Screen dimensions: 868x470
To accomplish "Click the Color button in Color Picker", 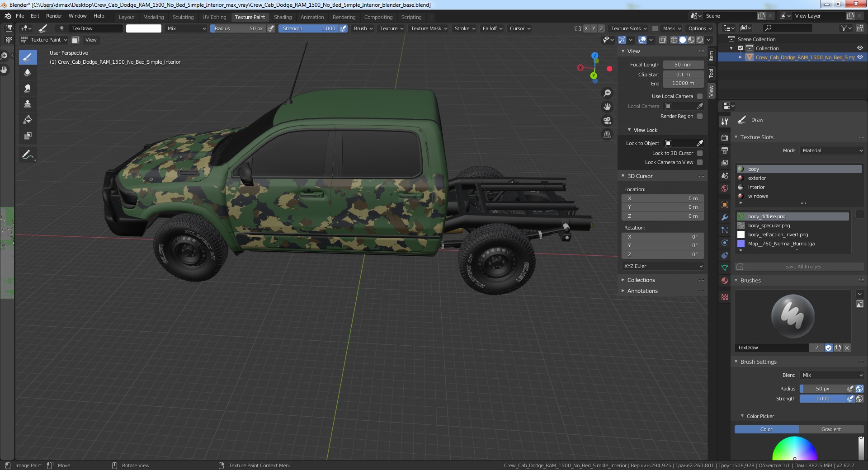I will click(x=766, y=429).
